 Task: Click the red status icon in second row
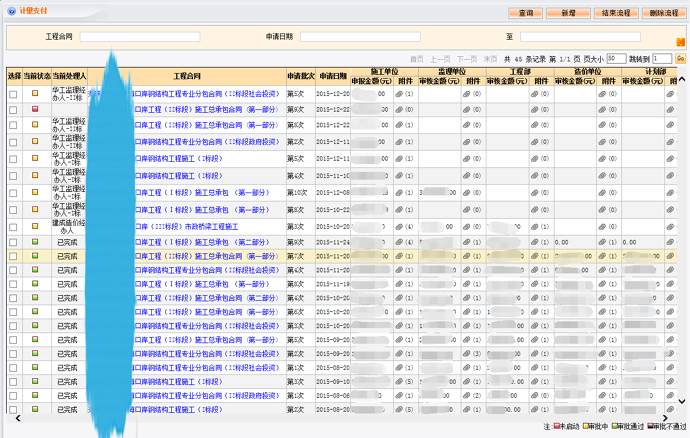pos(35,109)
